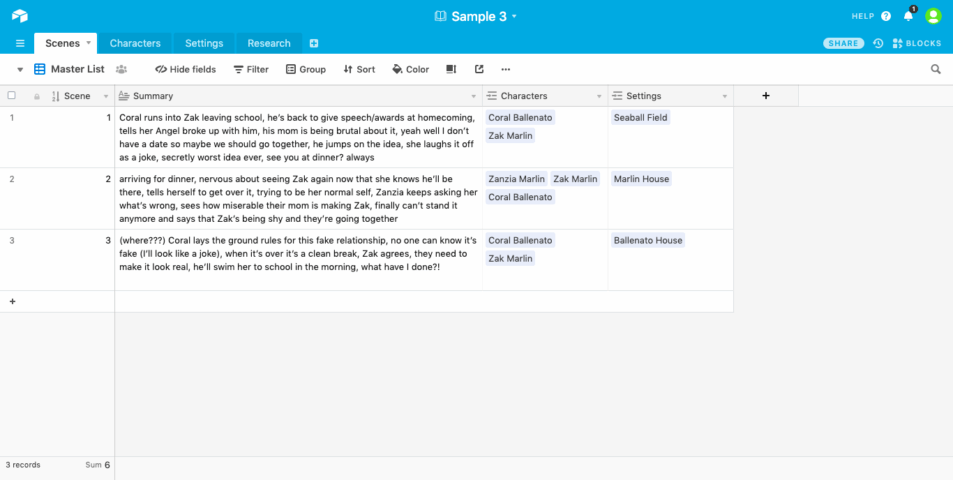This screenshot has height=480, width=953.
Task: Click the SHARE button
Action: (x=843, y=43)
